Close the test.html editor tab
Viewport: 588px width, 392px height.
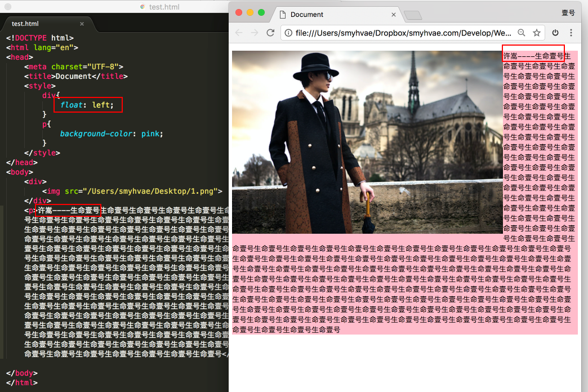(82, 24)
